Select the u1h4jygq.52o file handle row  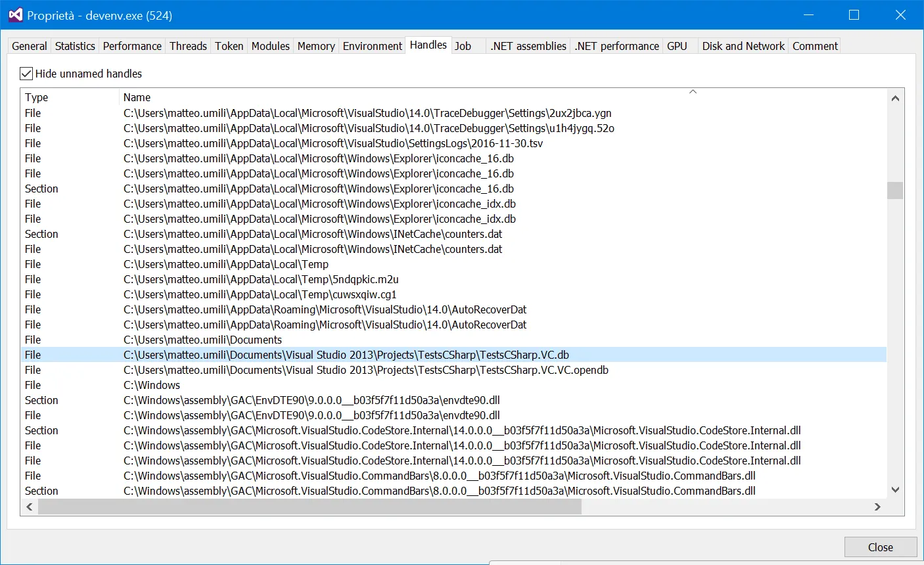(x=453, y=128)
